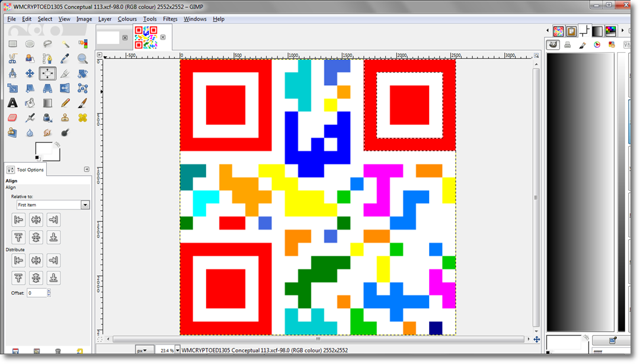
Task: Select the Scale tool
Action: (12, 88)
